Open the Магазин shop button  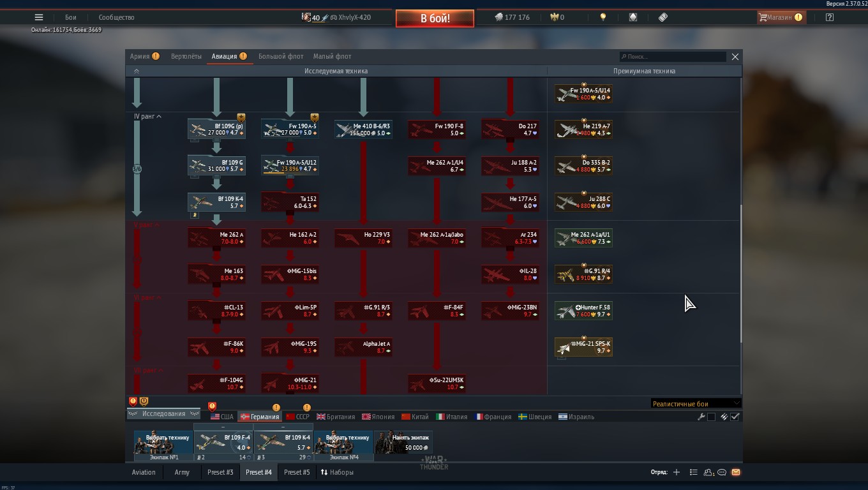click(x=781, y=17)
